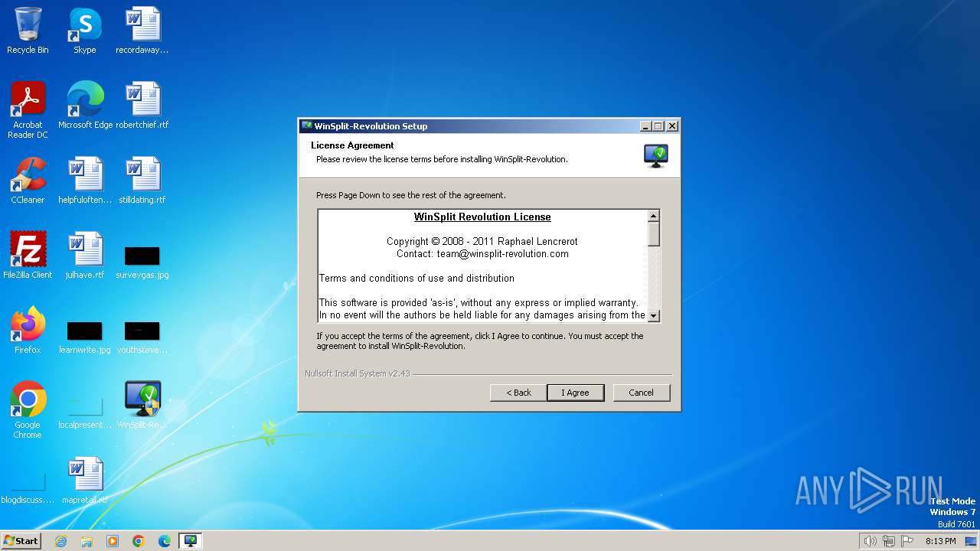Click the license scrollbar up arrow

pyautogui.click(x=654, y=217)
